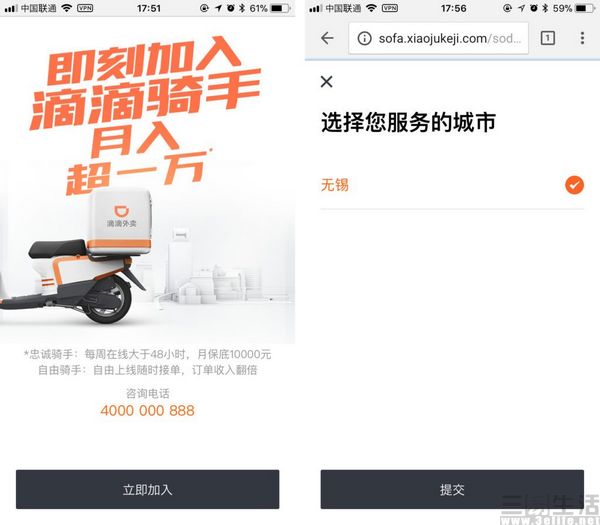Open the site info icon in address bar
The height and width of the screenshot is (525, 600).
364,38
